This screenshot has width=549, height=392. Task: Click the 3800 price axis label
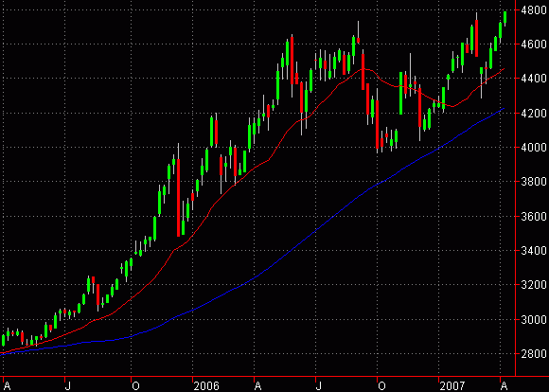coord(534,182)
